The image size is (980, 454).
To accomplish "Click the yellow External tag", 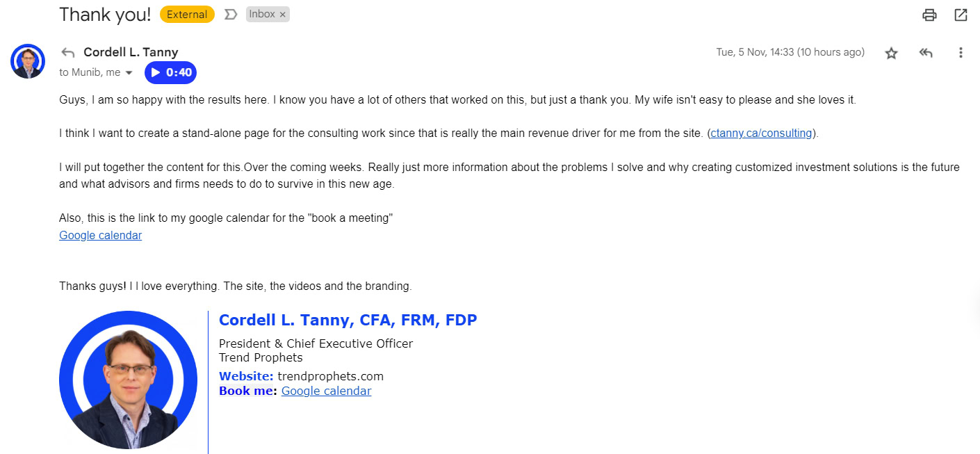I will tap(187, 15).
